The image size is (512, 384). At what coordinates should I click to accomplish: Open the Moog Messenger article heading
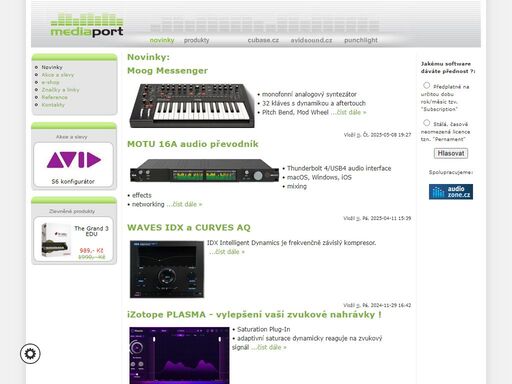(167, 71)
